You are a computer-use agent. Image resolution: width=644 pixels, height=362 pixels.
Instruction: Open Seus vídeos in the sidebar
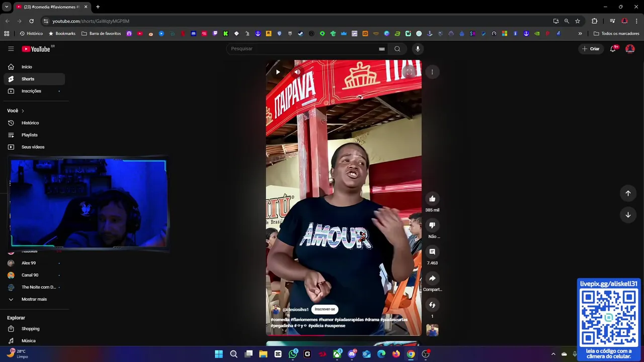(x=34, y=147)
